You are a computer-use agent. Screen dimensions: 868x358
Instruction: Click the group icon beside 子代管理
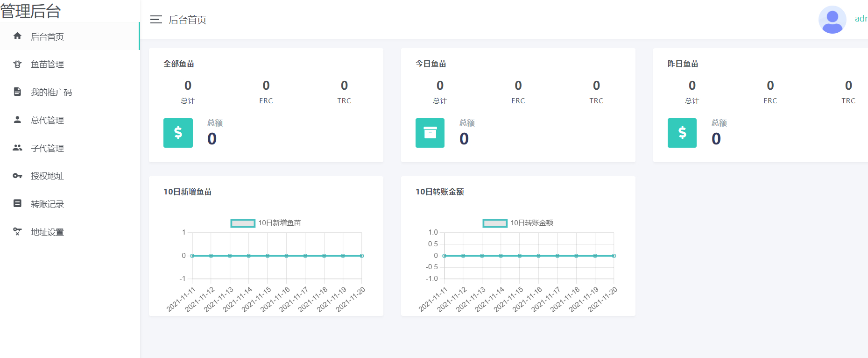tap(17, 148)
